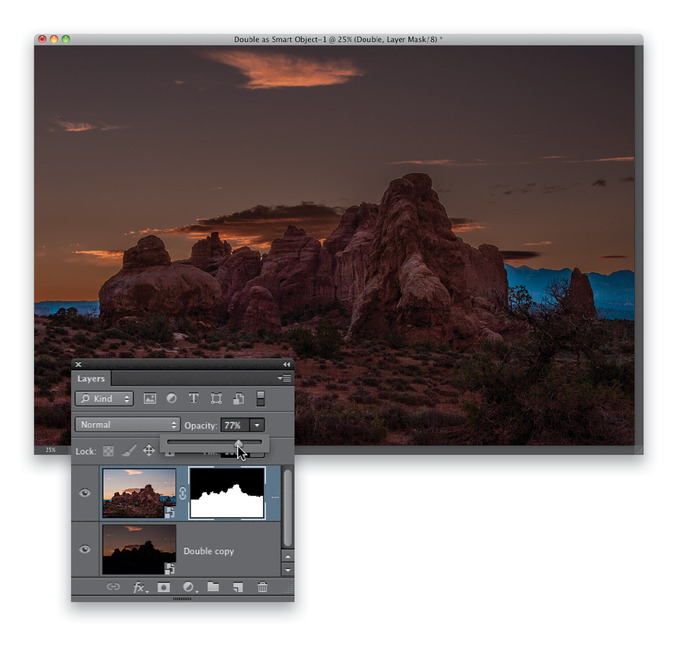This screenshot has width=680, height=656.
Task: Click Link layers icon at panel bottom
Action: 113,587
